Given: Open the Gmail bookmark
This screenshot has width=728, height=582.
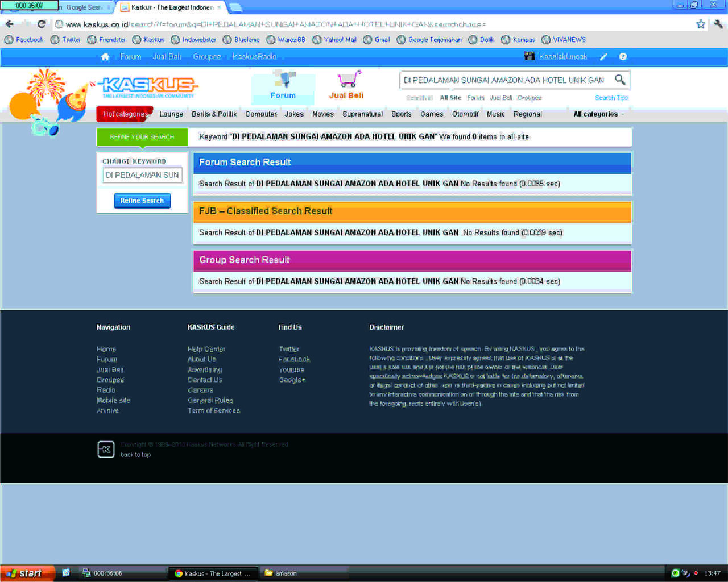Looking at the screenshot, I should click(x=377, y=40).
